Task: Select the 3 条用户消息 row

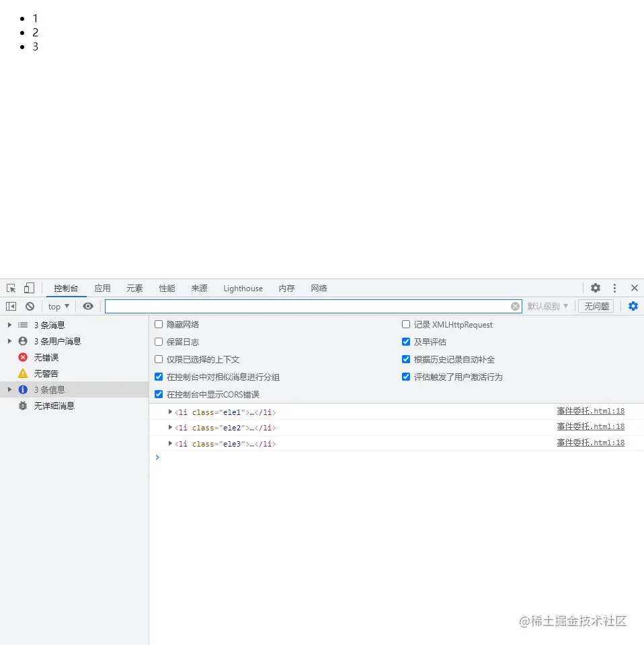Action: 75,342
